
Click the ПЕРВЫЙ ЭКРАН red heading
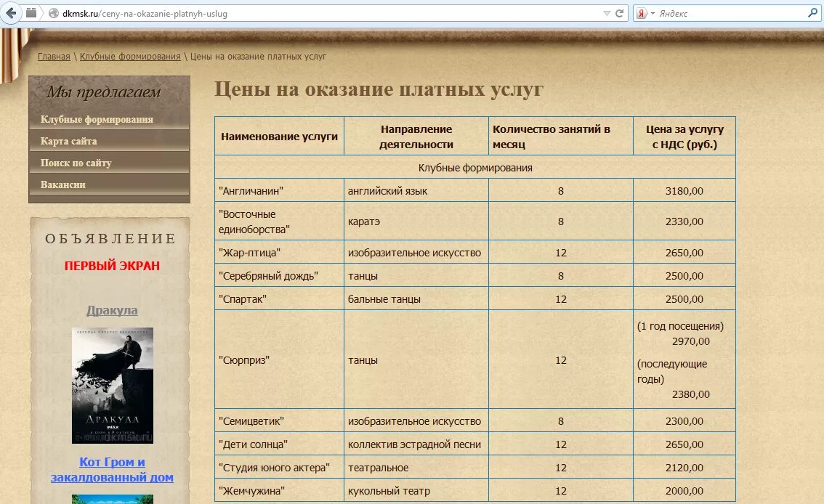112,266
